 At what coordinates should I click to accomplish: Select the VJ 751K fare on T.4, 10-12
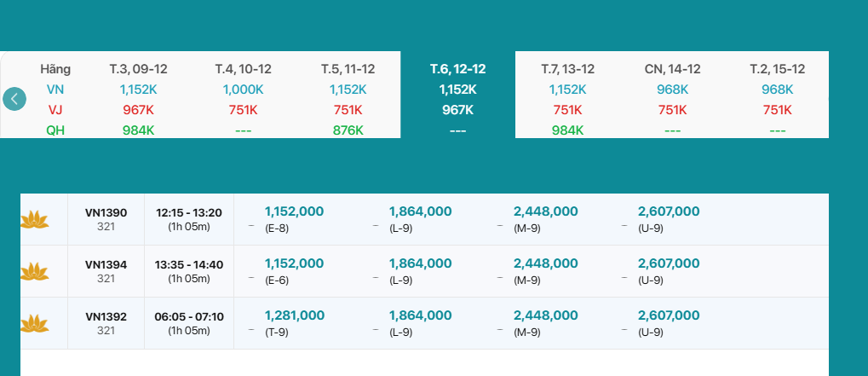tap(243, 110)
